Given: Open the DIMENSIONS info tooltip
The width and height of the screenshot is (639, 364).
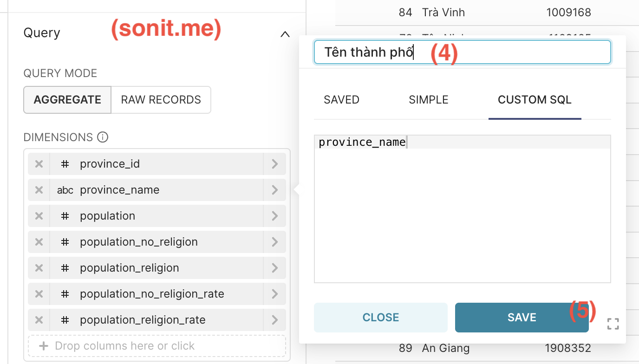Looking at the screenshot, I should click(x=103, y=137).
